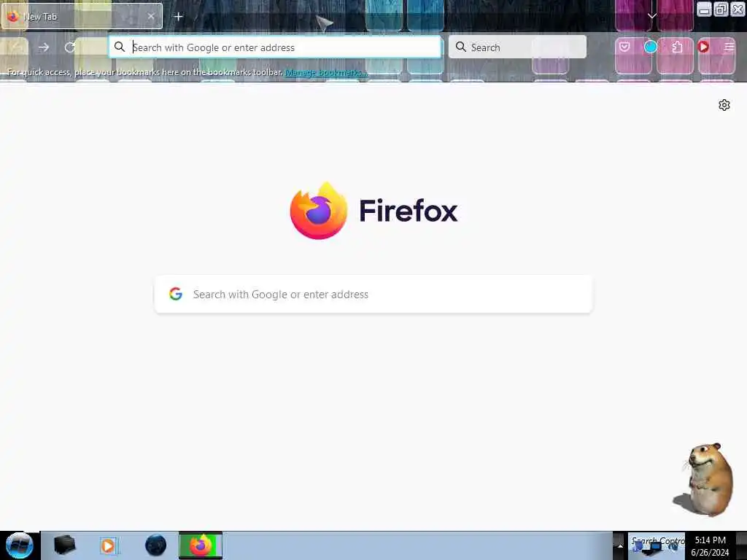Click the Google G icon
Screen dimensions: 747x560
point(176,294)
